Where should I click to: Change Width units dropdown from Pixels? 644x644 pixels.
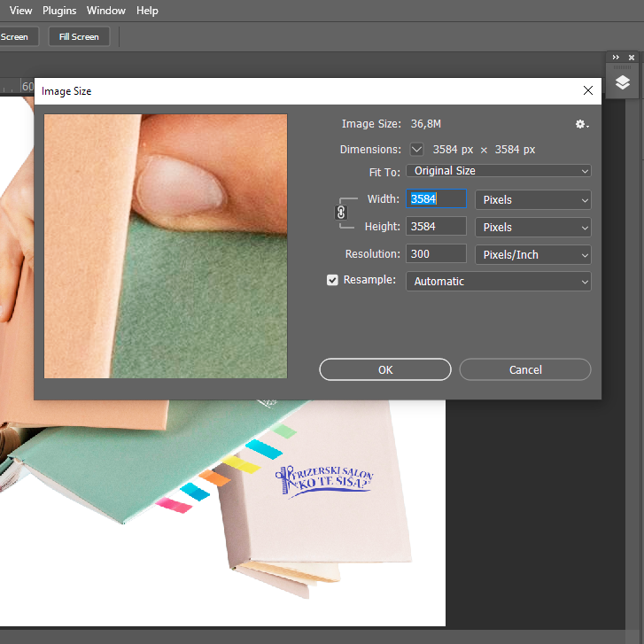click(x=533, y=200)
